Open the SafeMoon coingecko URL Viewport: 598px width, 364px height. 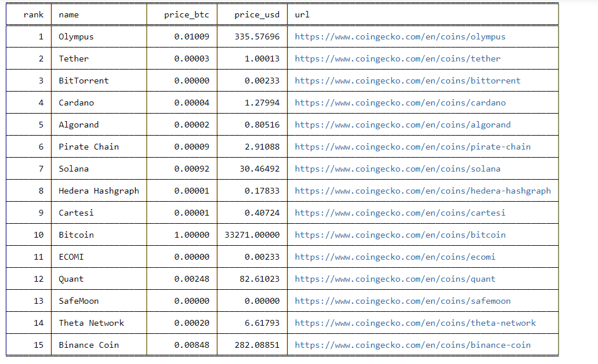[x=403, y=301]
